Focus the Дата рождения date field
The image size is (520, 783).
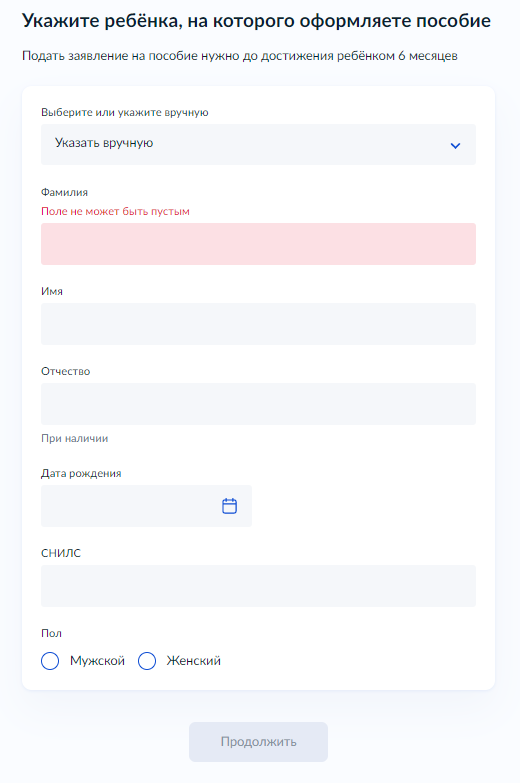(x=146, y=506)
